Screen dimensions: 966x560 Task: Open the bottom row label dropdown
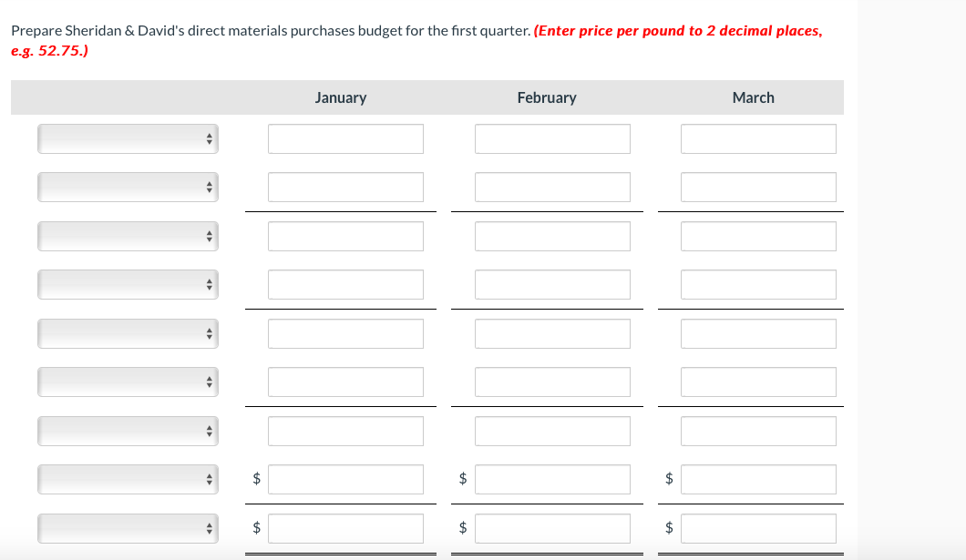128,528
